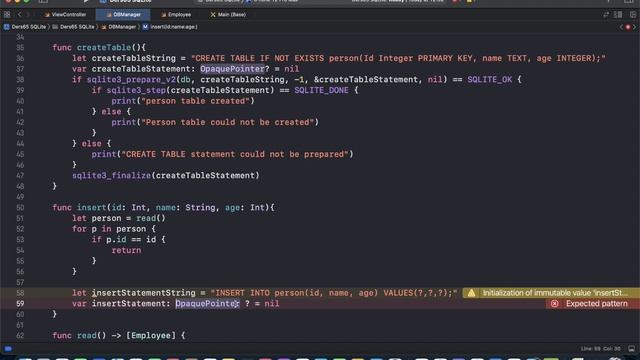Viewport: 640px width, 360px height.
Task: Click "func insert" declaration on line 50
Action: [x=79, y=208]
